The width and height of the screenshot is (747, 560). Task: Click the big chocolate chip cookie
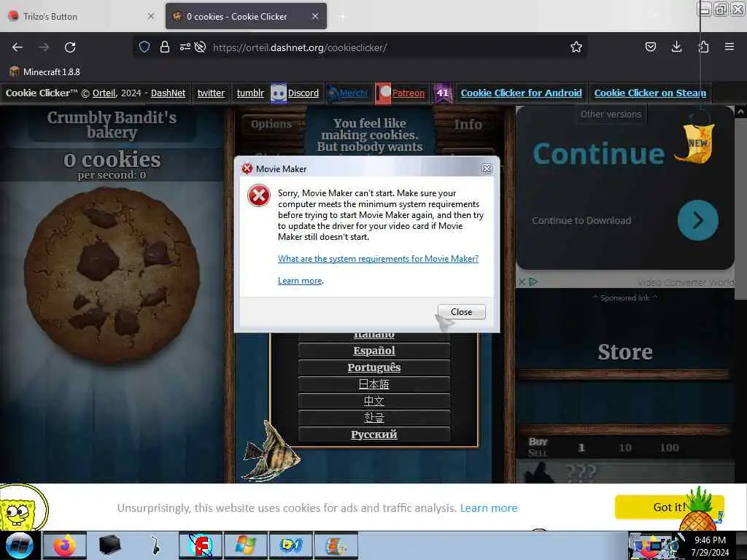tap(112, 276)
